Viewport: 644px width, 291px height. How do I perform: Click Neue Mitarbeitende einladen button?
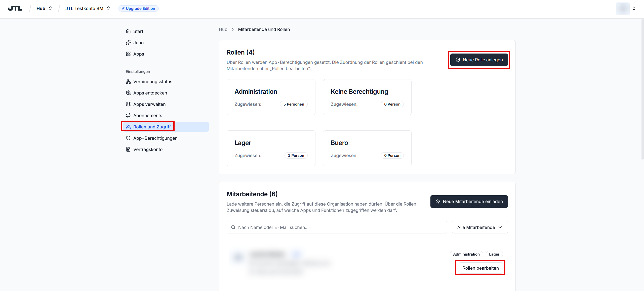(x=469, y=202)
